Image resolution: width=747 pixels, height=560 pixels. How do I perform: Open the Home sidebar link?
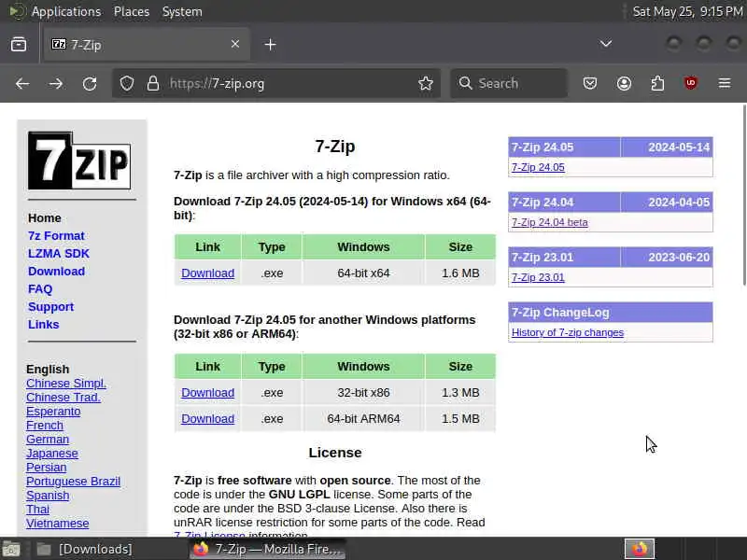point(44,218)
